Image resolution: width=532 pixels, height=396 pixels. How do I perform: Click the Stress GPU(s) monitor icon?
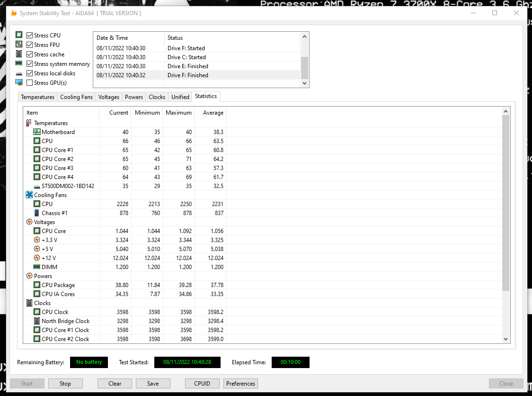click(19, 82)
